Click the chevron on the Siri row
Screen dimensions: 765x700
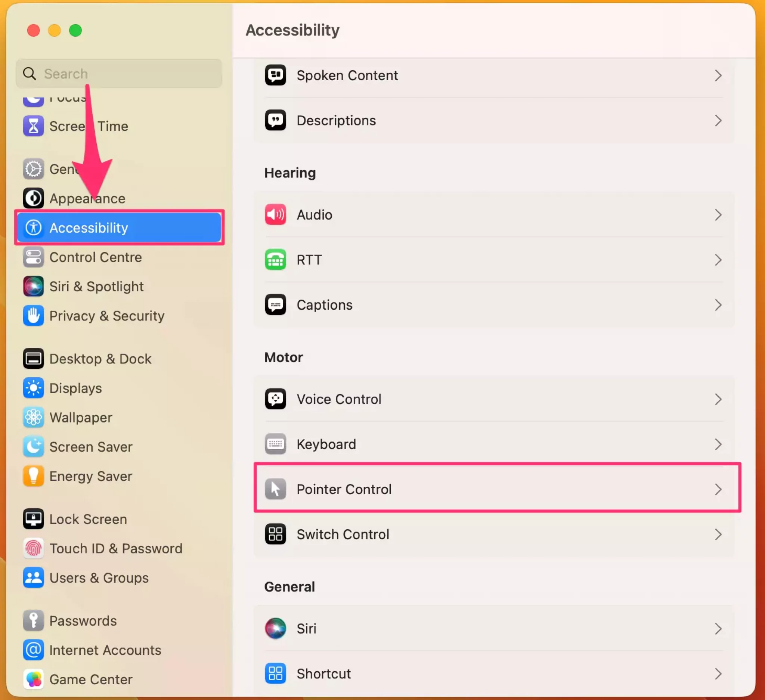coord(718,628)
